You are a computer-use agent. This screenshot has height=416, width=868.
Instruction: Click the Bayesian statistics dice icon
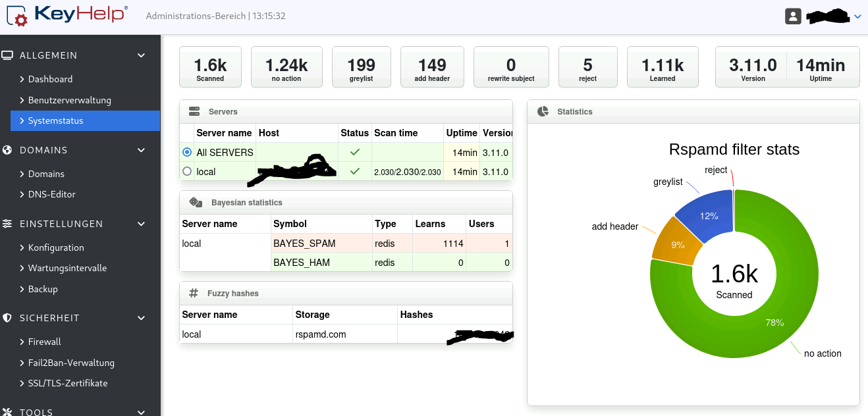click(196, 203)
